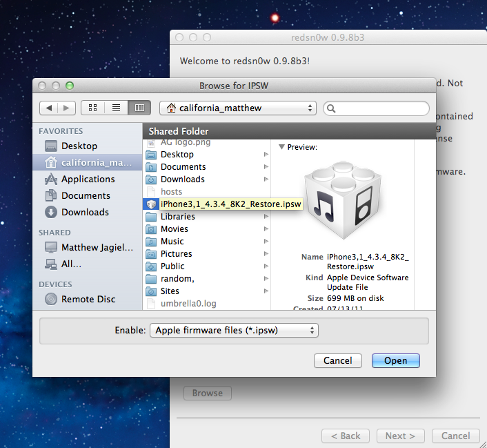
Task: Open california_matthew folder path dropdown
Action: coord(238,108)
